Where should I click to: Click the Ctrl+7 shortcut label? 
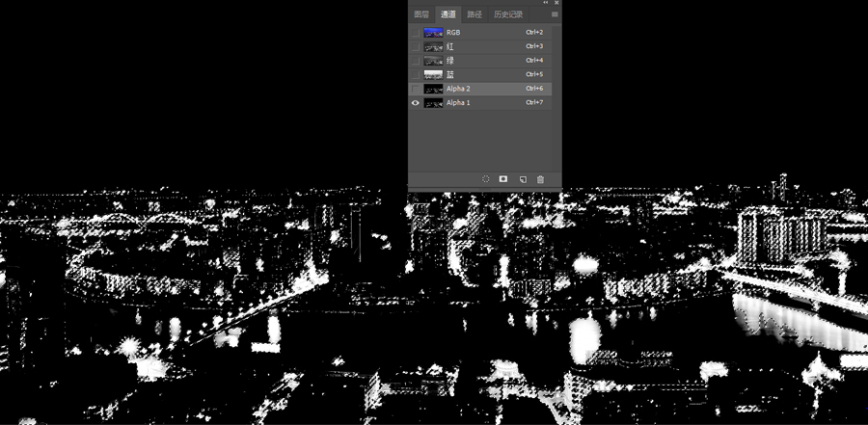coord(534,103)
